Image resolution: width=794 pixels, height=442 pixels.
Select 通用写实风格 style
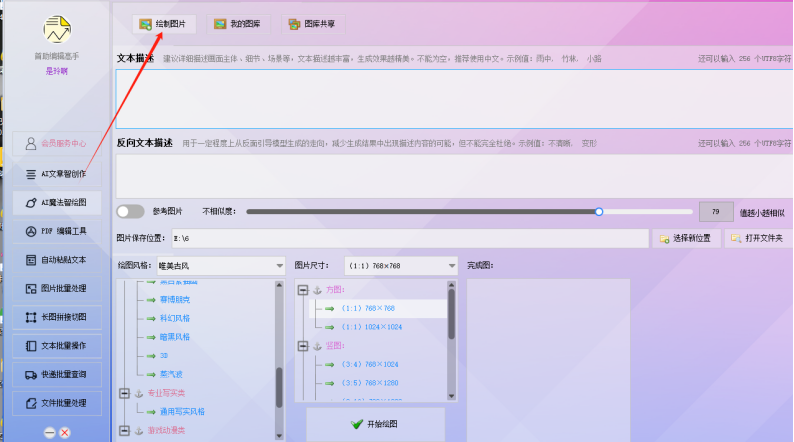[182, 412]
